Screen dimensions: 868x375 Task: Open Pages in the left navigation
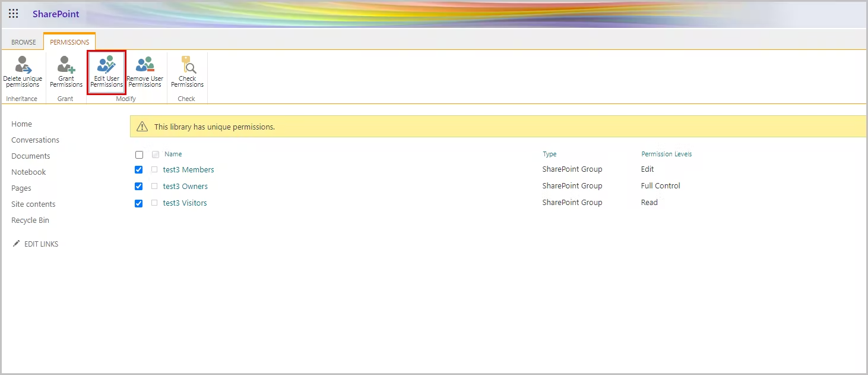[21, 188]
